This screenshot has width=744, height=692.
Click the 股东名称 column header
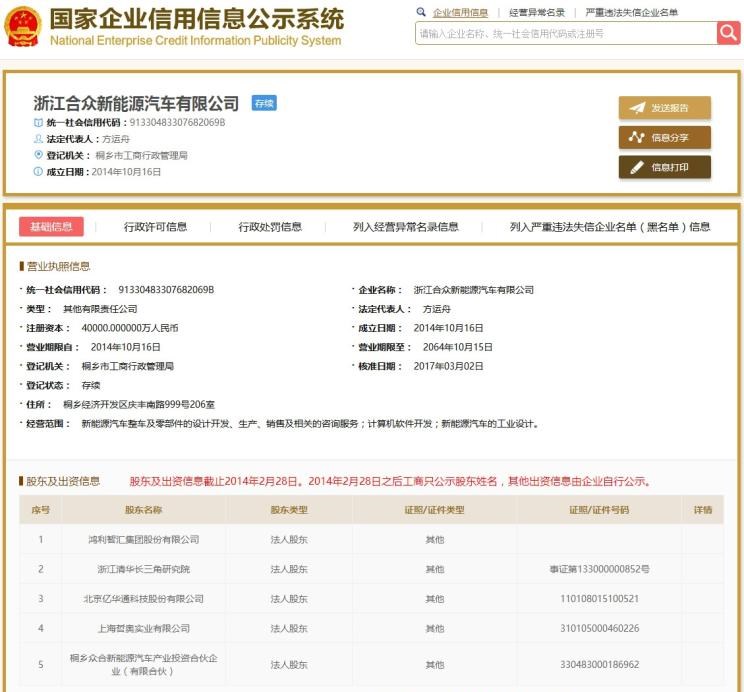coord(143,510)
